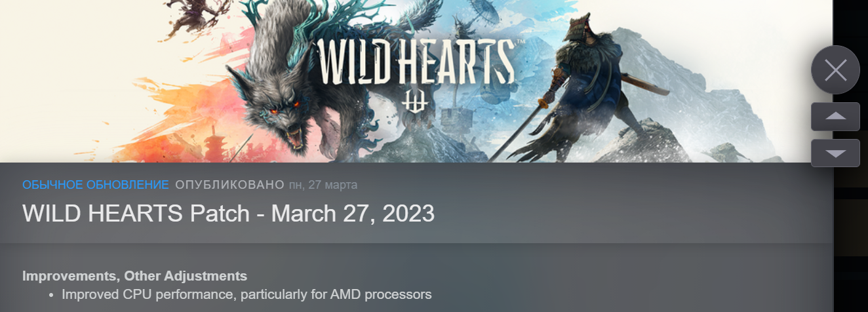Click the up arrow navigation button
Screen dimensions: 868x312
835,117
